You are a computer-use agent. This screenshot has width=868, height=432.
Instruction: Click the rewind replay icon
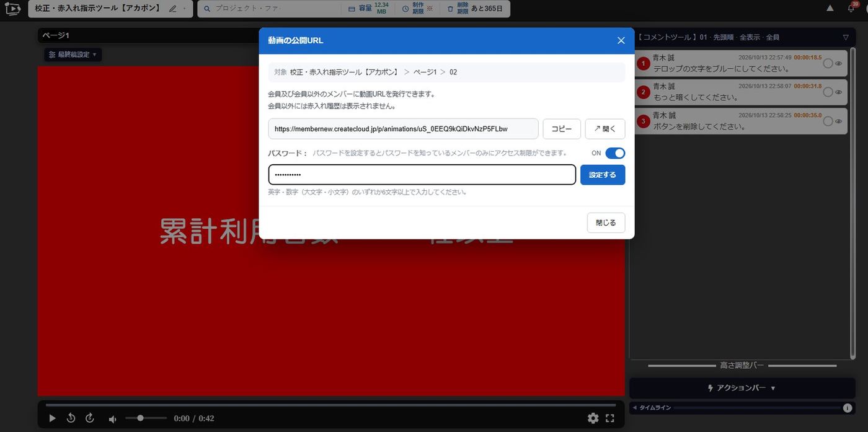[x=71, y=418]
